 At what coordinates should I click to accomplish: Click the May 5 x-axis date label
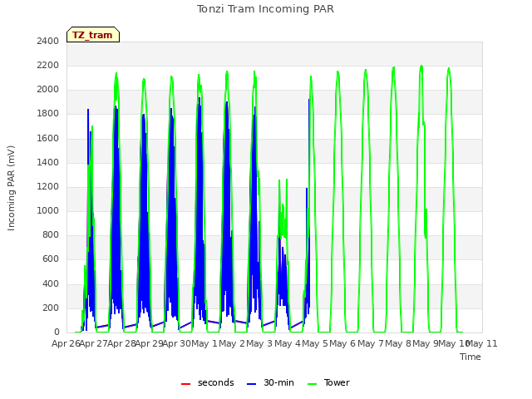(315, 343)
